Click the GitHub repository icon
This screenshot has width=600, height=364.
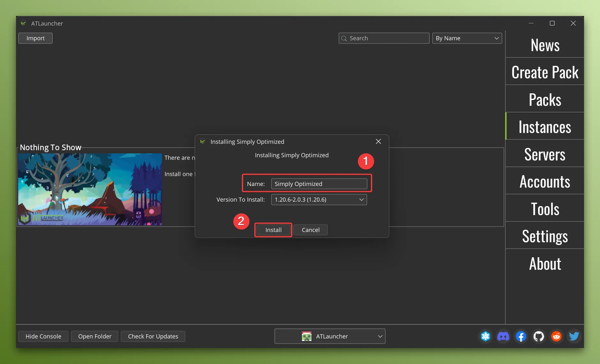point(538,336)
